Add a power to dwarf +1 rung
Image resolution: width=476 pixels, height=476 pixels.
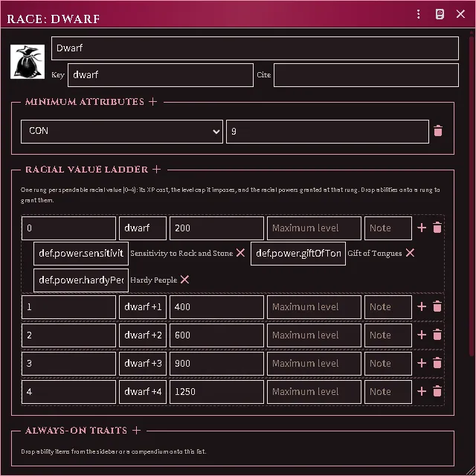tap(422, 306)
